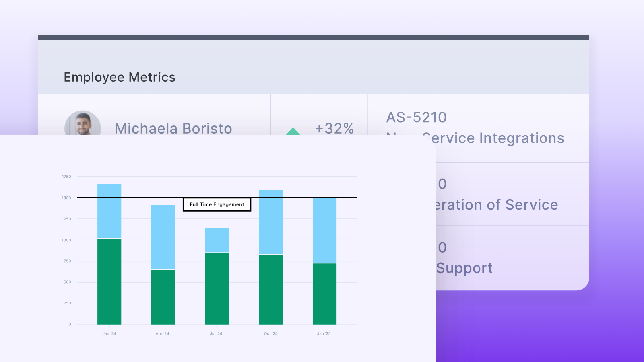Select the Jan '25 axis label
This screenshot has height=362, width=644.
point(324,333)
